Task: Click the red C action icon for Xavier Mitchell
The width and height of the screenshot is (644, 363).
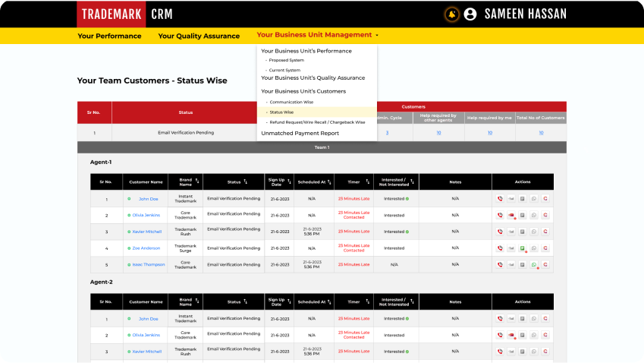Action: (545, 232)
